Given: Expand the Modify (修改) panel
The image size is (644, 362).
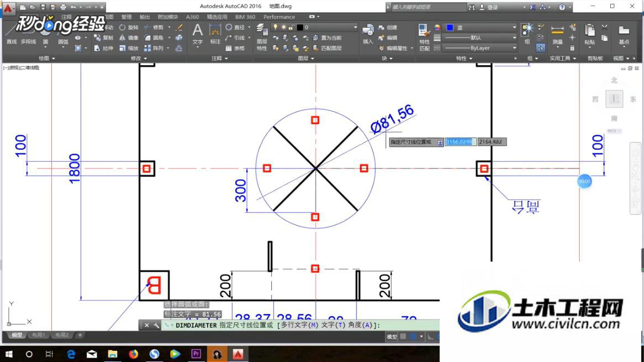Looking at the screenshot, I should tap(139, 58).
